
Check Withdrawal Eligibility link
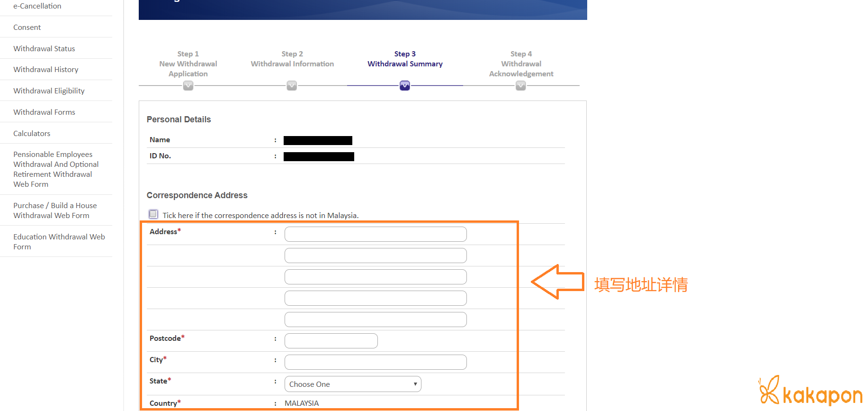click(x=49, y=91)
